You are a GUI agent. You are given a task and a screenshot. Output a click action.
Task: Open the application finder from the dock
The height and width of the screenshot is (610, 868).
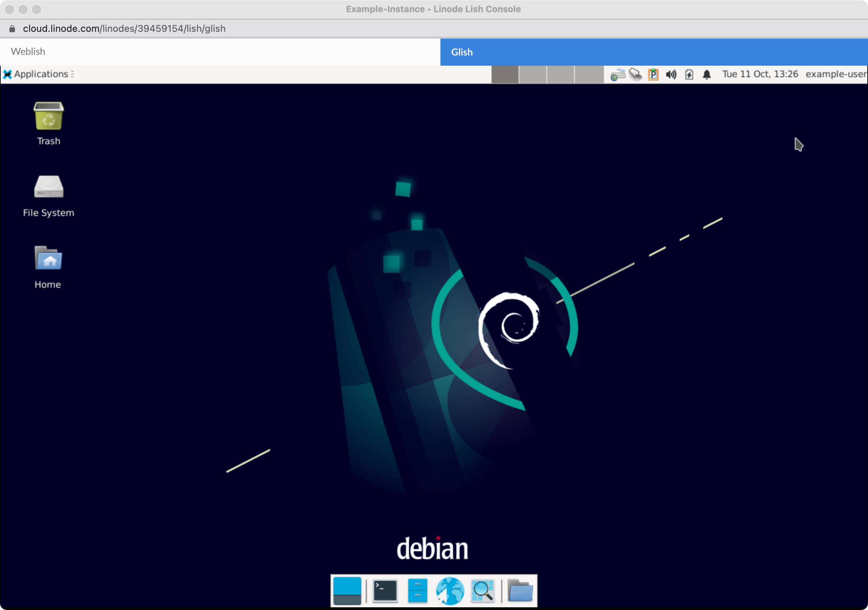point(482,590)
